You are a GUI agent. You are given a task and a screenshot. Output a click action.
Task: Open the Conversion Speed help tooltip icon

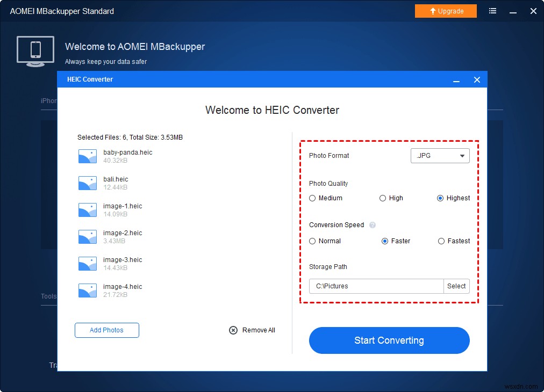[x=373, y=225]
